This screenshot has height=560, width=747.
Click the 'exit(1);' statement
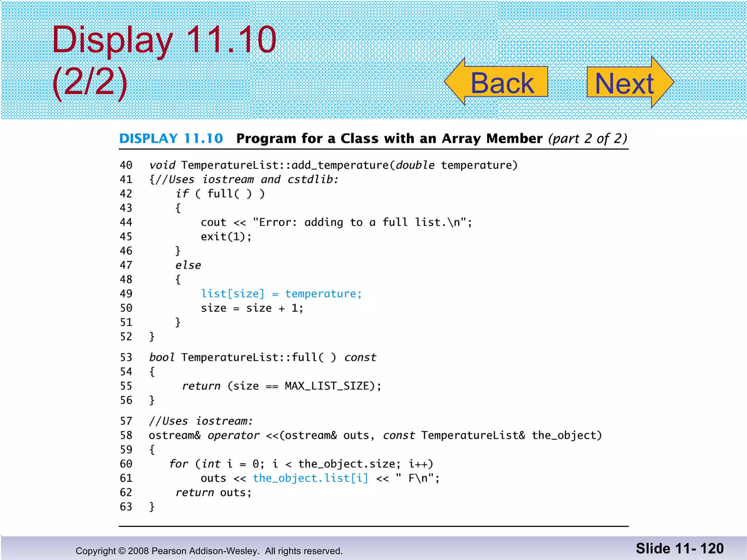click(226, 237)
